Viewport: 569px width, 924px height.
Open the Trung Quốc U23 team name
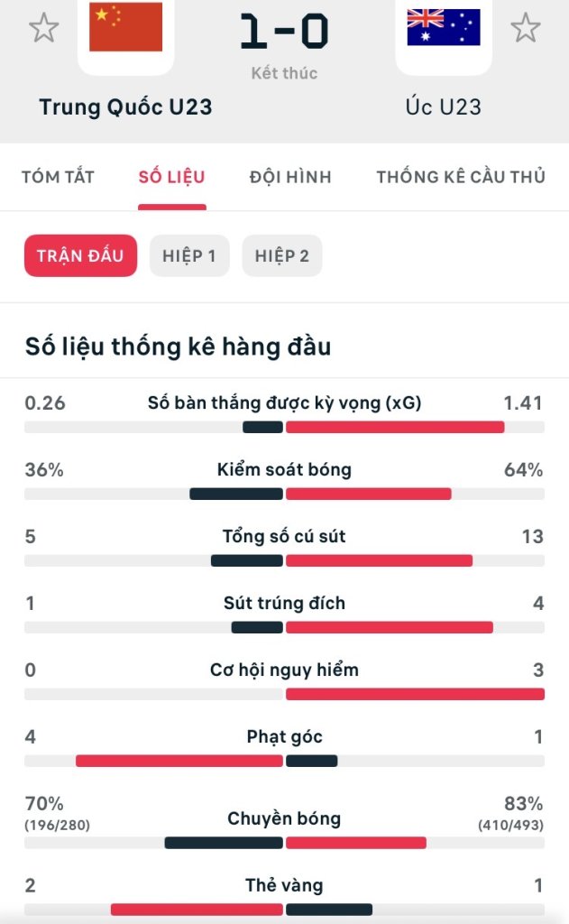tap(125, 106)
